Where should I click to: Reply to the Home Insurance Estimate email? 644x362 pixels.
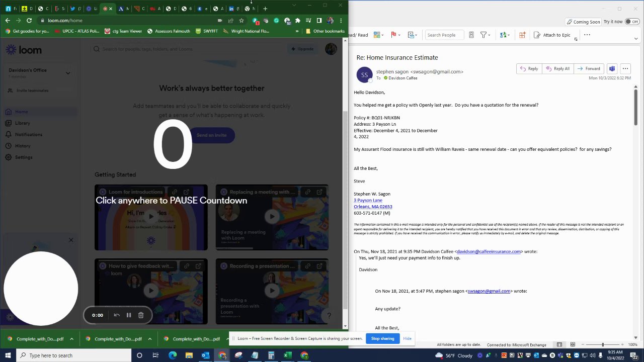point(529,68)
